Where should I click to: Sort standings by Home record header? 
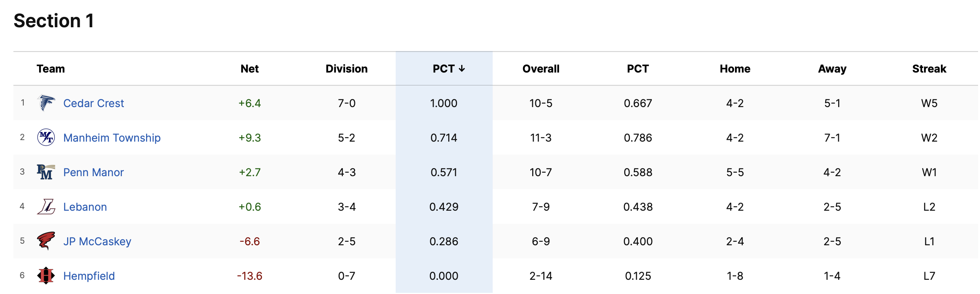point(735,69)
